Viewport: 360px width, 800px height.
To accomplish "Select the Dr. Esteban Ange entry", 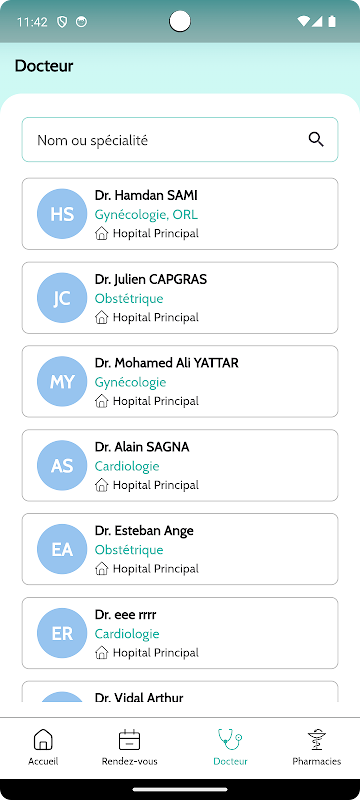I will [180, 549].
